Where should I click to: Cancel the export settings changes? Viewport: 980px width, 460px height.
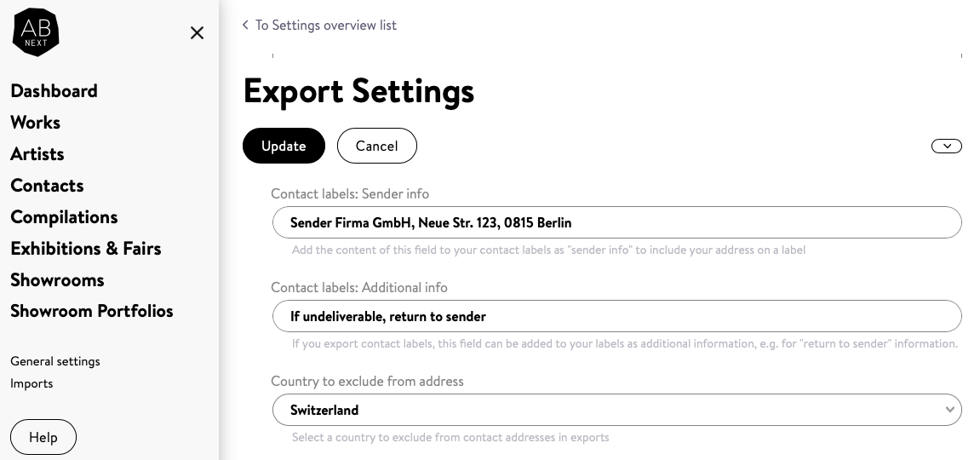[x=376, y=146]
